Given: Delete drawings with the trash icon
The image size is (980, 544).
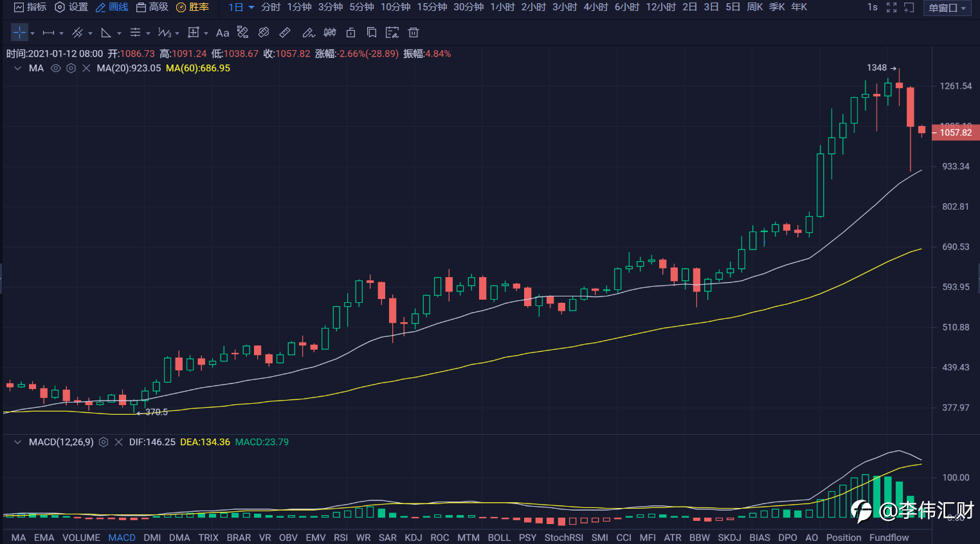Looking at the screenshot, I should pyautogui.click(x=413, y=32).
